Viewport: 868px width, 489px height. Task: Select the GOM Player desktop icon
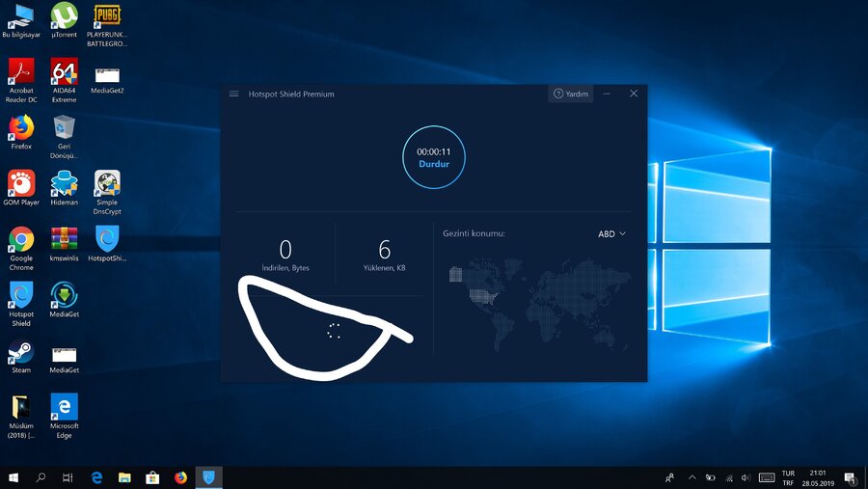point(21,188)
